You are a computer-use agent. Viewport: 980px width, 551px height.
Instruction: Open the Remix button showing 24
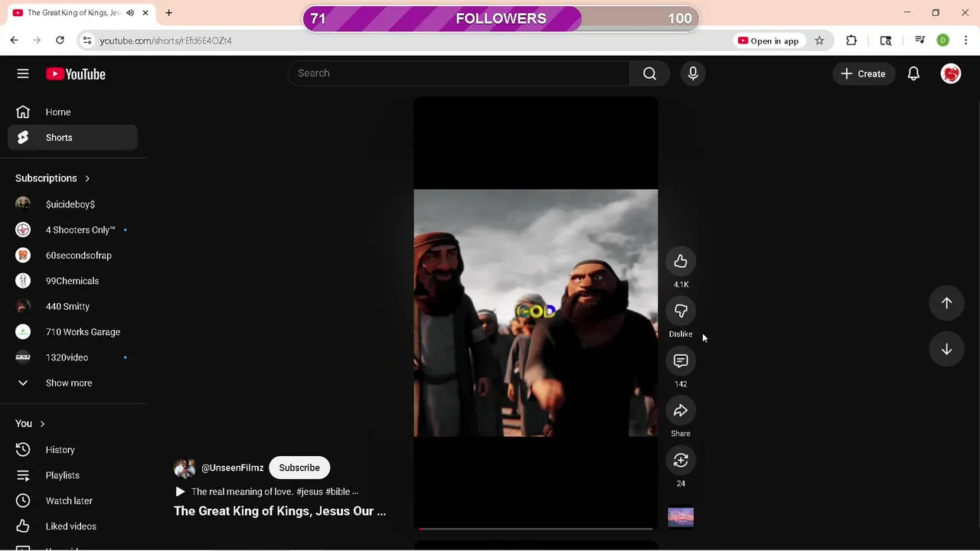coord(681,461)
